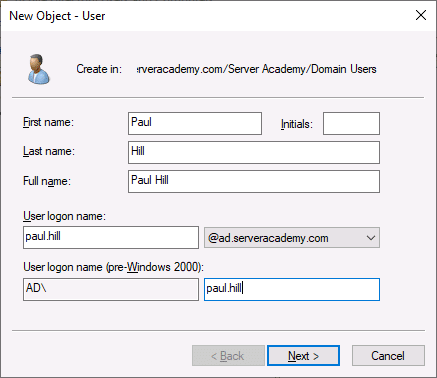
Task: Click the User logon name label
Action: [64, 216]
